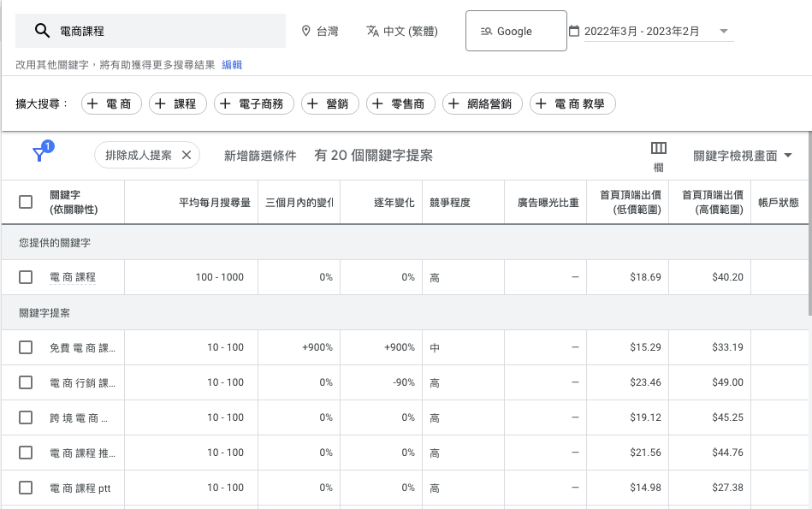This screenshot has width=812, height=509.
Task: Sort by 廣告曝光比重 column header
Action: (x=548, y=203)
